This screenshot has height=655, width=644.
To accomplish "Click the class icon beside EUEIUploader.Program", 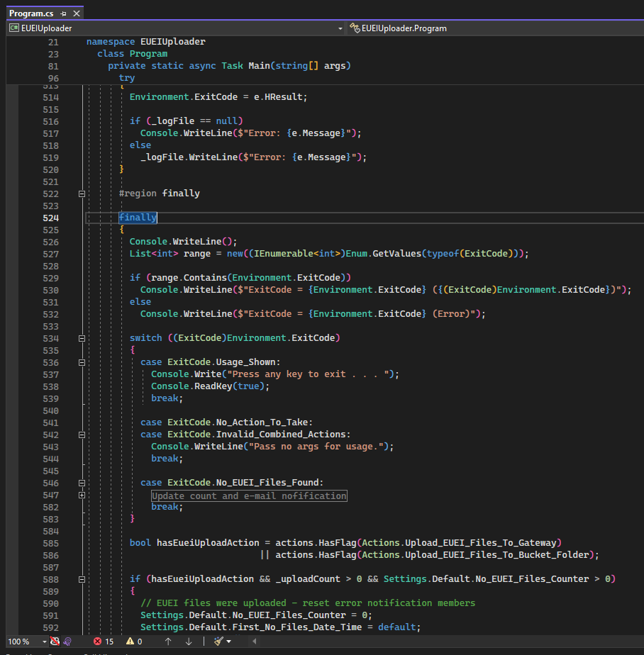I will 355,28.
